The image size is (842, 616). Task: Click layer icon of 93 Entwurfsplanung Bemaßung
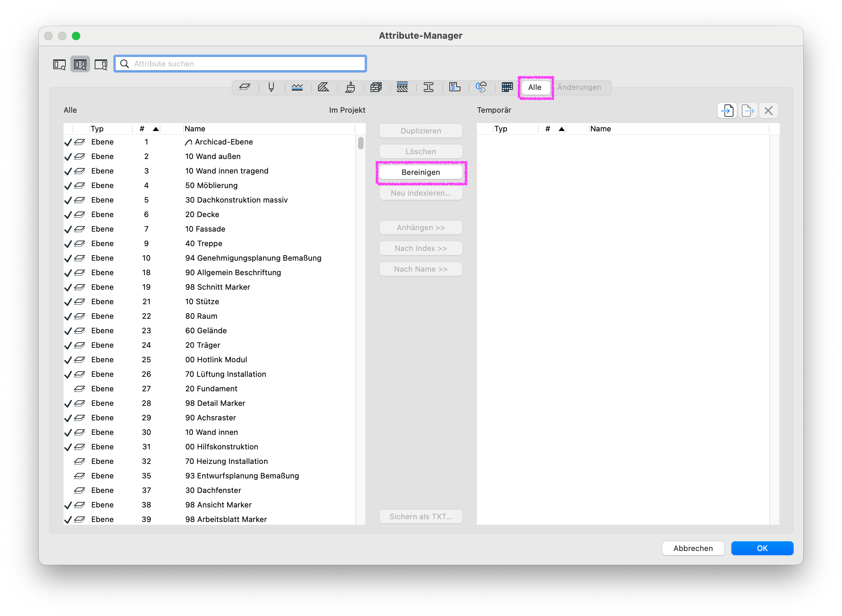coord(79,476)
